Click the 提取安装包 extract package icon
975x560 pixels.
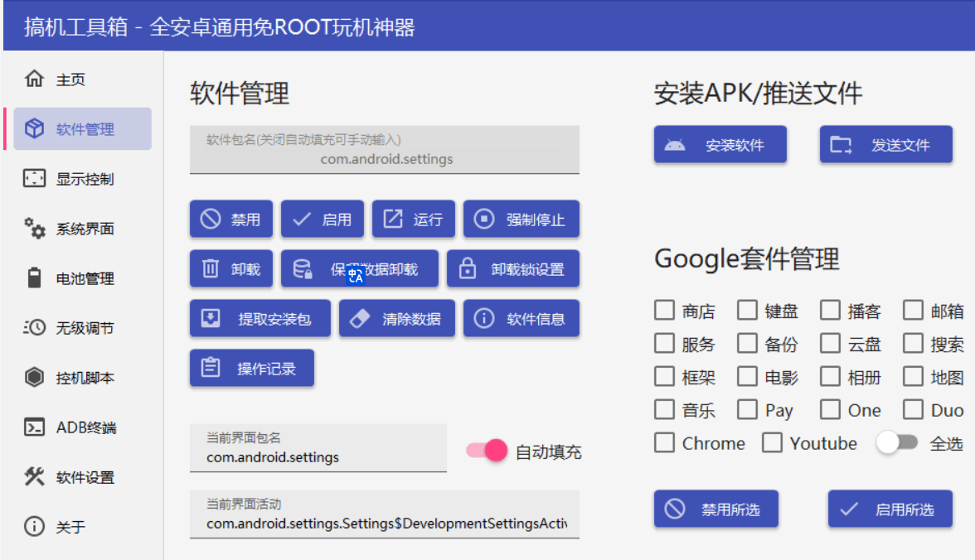point(211,319)
